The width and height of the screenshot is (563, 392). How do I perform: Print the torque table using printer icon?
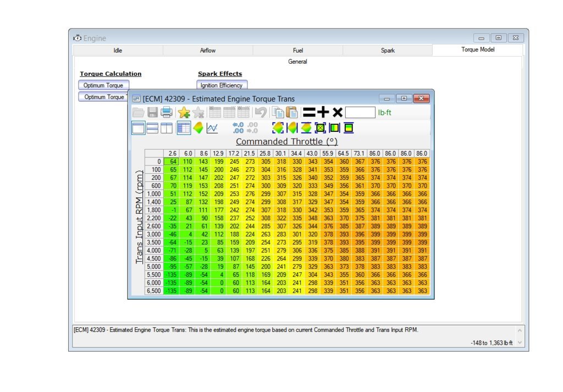pos(166,112)
